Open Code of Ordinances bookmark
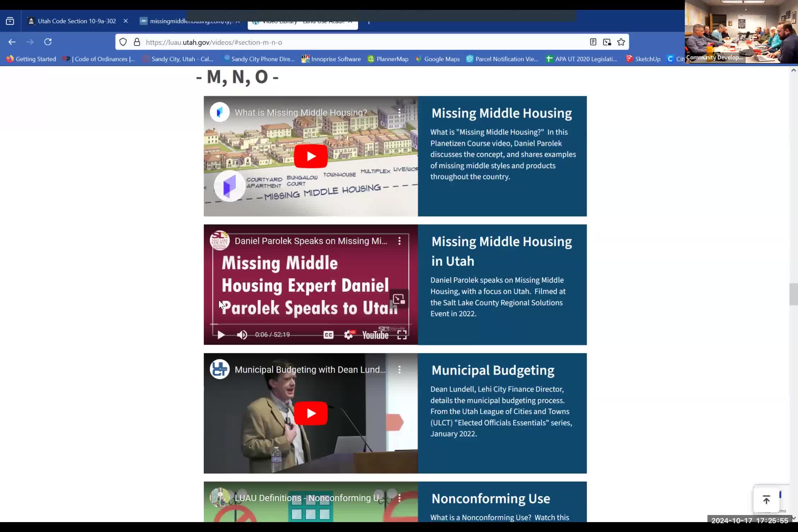This screenshot has height=532, width=798. (99, 59)
